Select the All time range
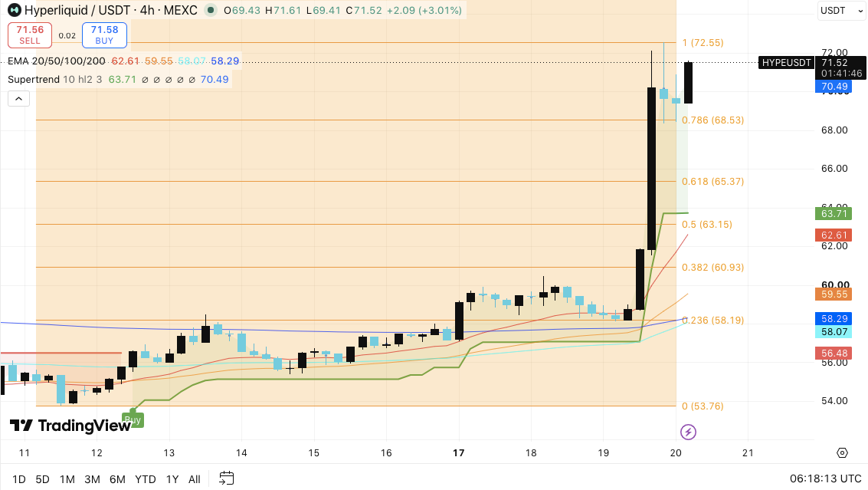This screenshot has height=490, width=868. (x=195, y=479)
